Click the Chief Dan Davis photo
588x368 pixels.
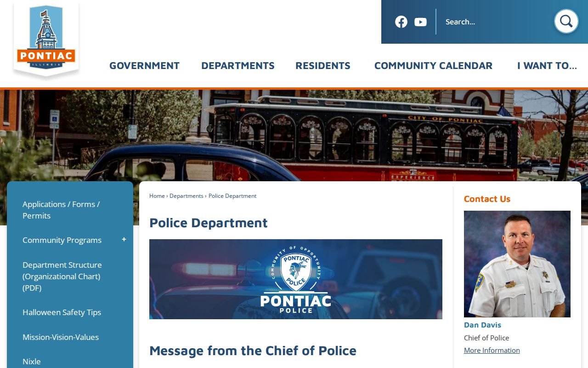click(x=517, y=264)
